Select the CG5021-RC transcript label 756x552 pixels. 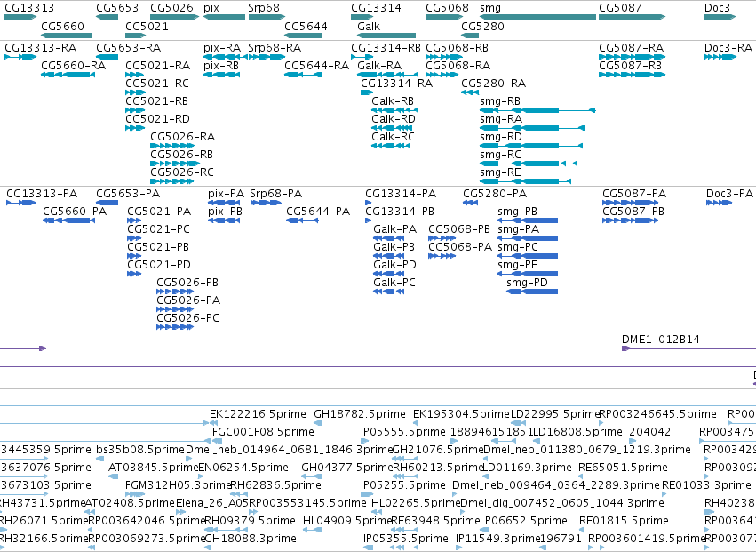157,84
